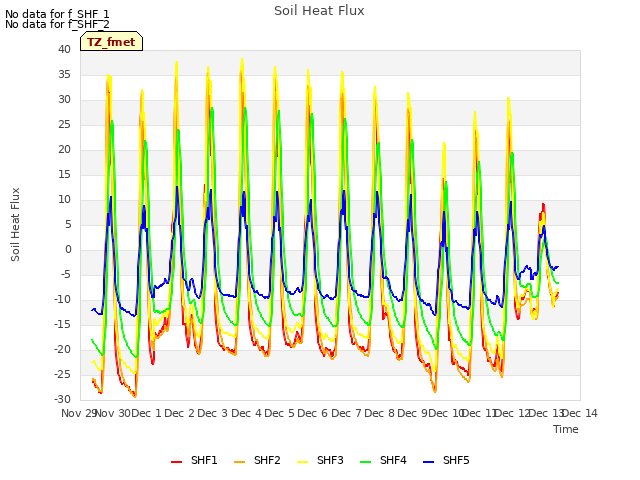The height and width of the screenshot is (480, 640).
Task: Click the Dec 2 x-axis tick label
Action: 180,413
